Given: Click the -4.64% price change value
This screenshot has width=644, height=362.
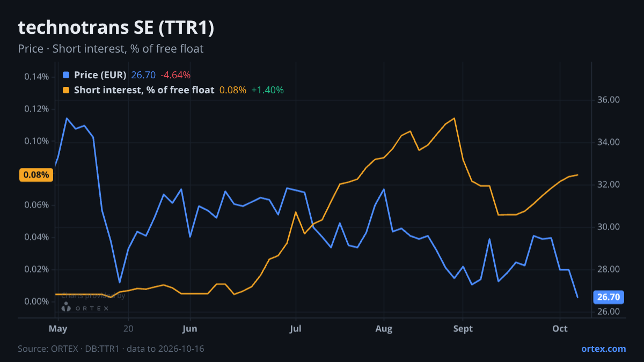Looking at the screenshot, I should (175, 75).
